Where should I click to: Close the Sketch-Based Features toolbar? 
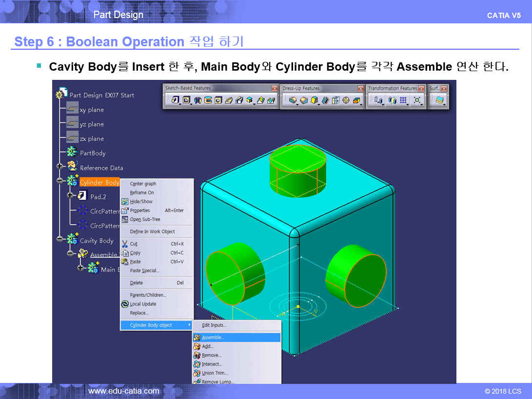click(274, 88)
